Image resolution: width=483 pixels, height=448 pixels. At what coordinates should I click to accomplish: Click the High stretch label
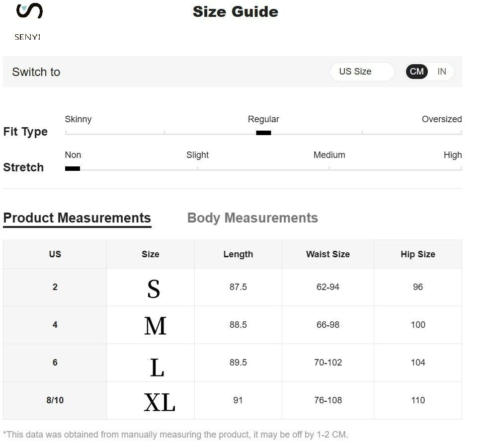452,155
